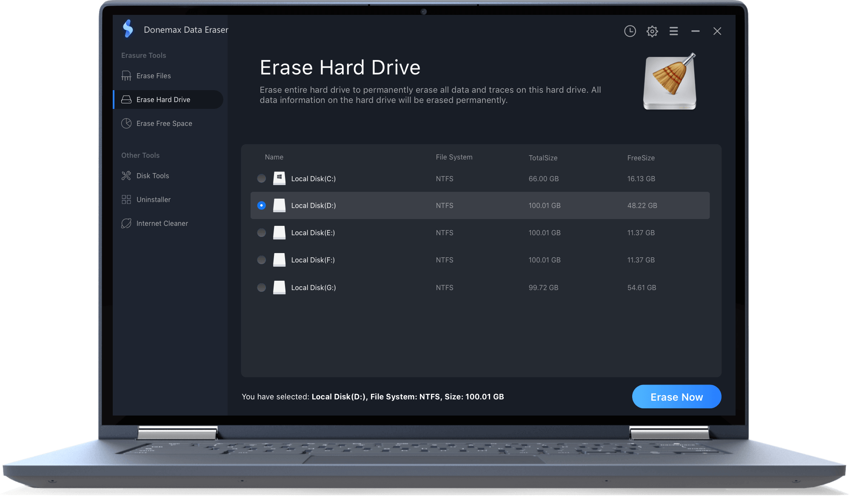
Task: Select the Local Disk(F:) radio button
Action: (x=262, y=260)
